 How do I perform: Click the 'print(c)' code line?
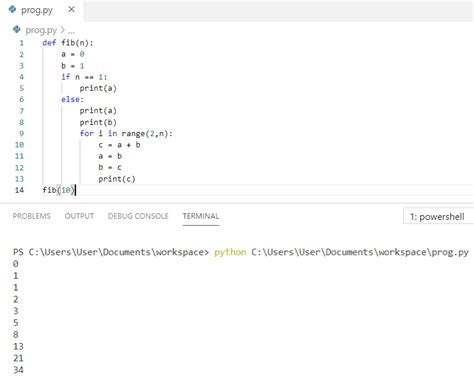pos(117,179)
